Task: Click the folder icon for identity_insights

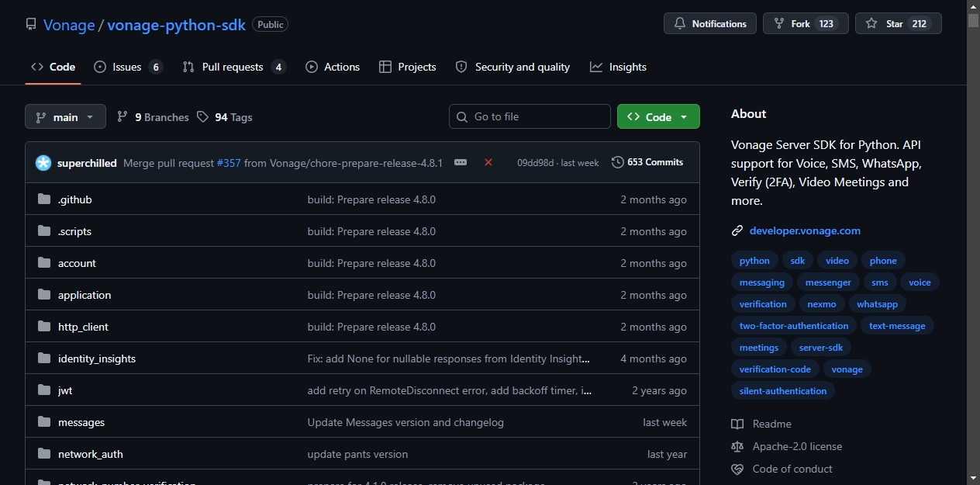Action: [x=44, y=359]
